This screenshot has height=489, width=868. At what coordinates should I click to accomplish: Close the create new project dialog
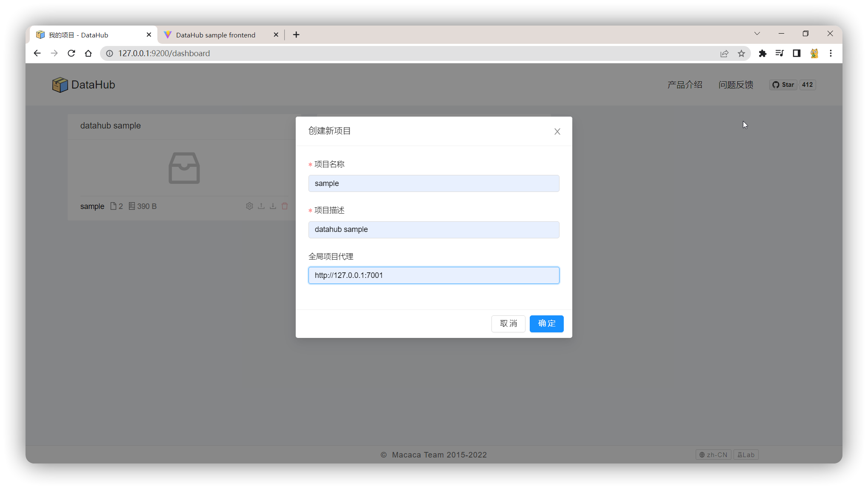(x=557, y=132)
